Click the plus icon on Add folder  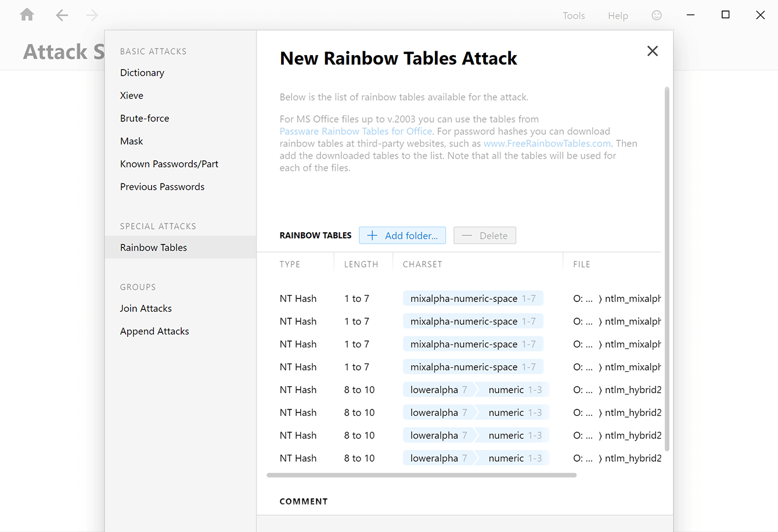372,235
